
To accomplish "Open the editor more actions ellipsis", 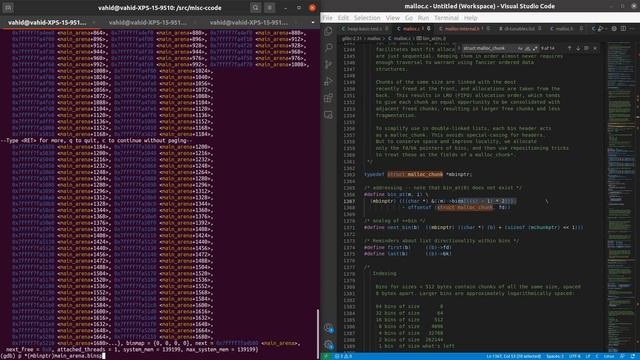I will click(x=632, y=29).
